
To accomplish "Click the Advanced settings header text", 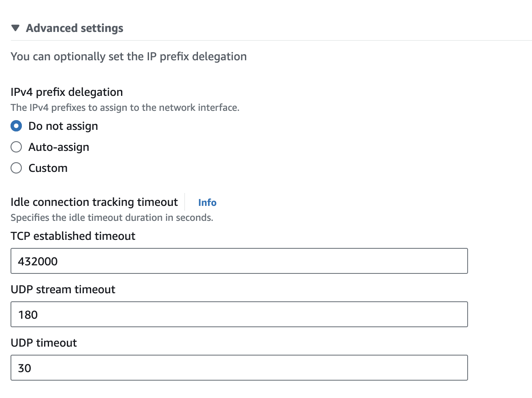I will coord(74,28).
